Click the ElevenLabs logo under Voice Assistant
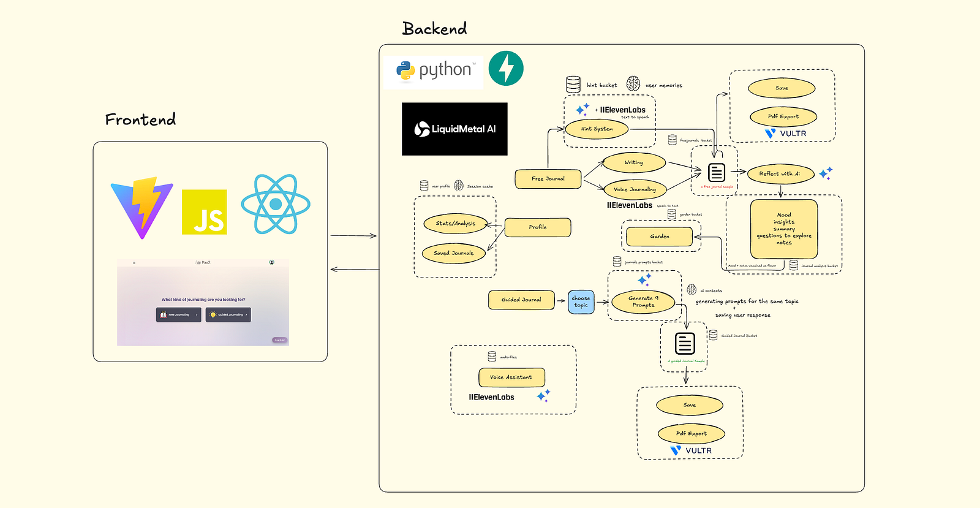The image size is (980, 508). pos(492,397)
